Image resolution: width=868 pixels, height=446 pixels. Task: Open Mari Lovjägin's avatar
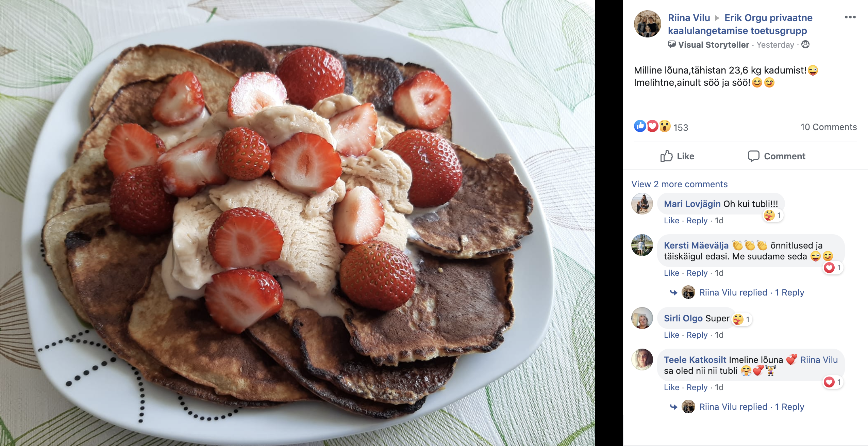642,204
